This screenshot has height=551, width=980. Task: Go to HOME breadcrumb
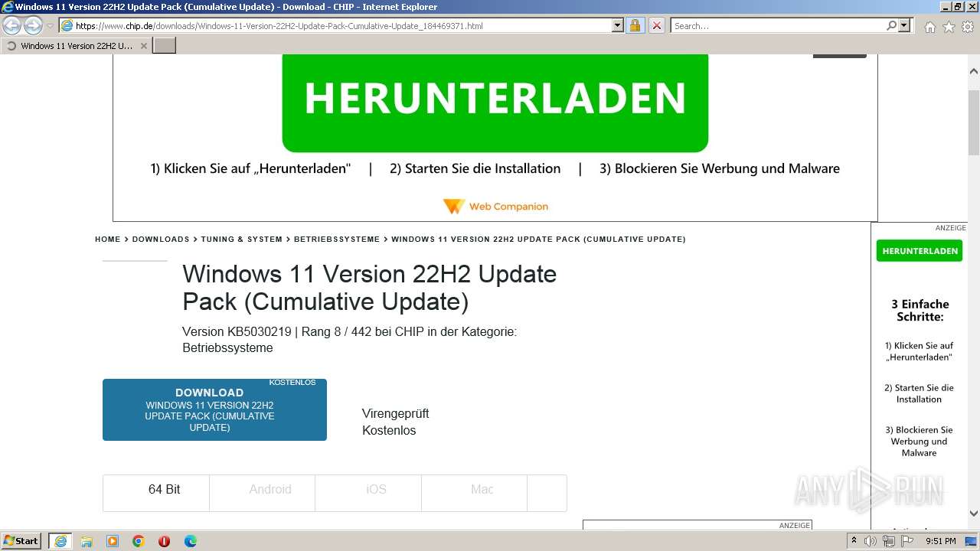(108, 240)
